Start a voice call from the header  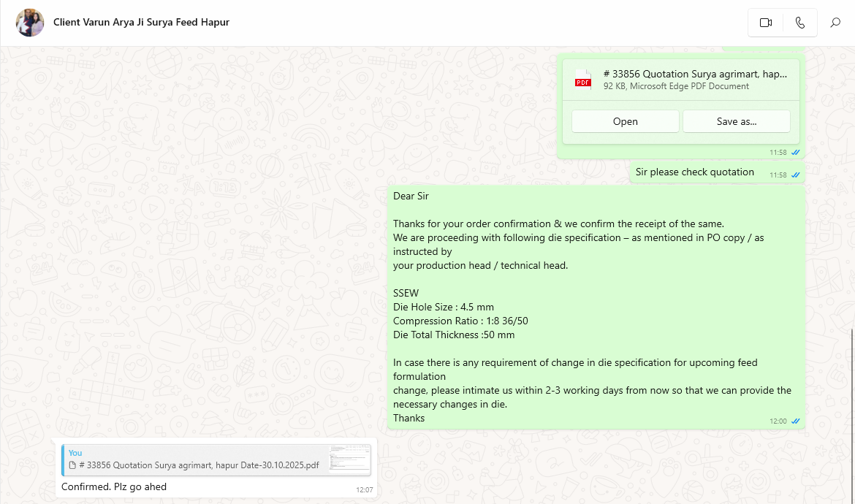(800, 23)
